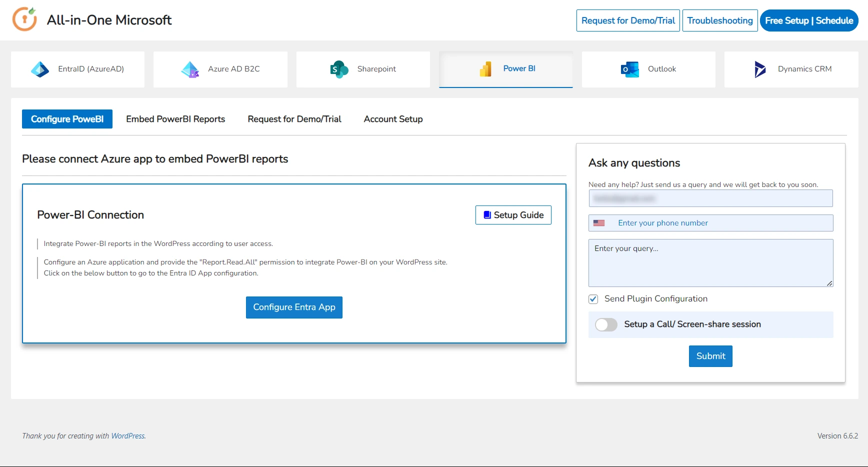Screen dimensions: 868x467
Task: Enable Setup a Call/Screen-share session toggle
Action: [x=606, y=324]
